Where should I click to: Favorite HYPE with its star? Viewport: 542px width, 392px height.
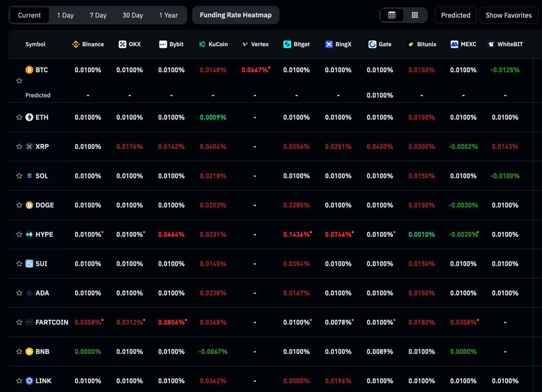coord(19,234)
